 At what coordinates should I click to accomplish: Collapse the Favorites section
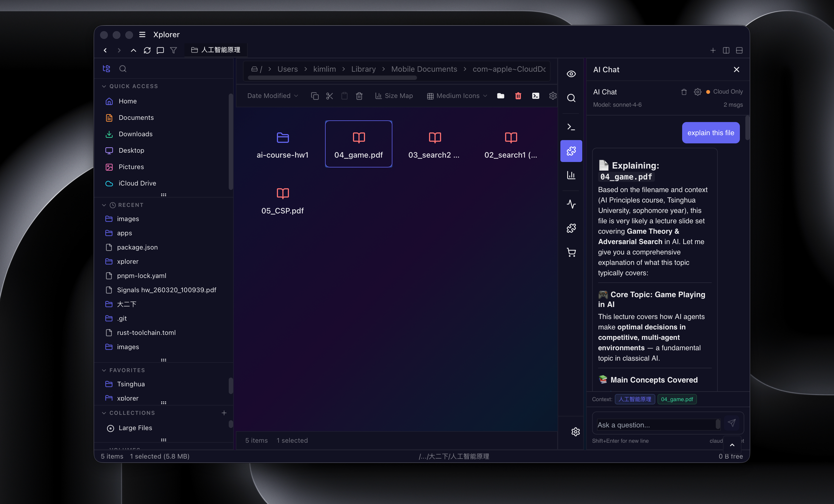click(104, 370)
